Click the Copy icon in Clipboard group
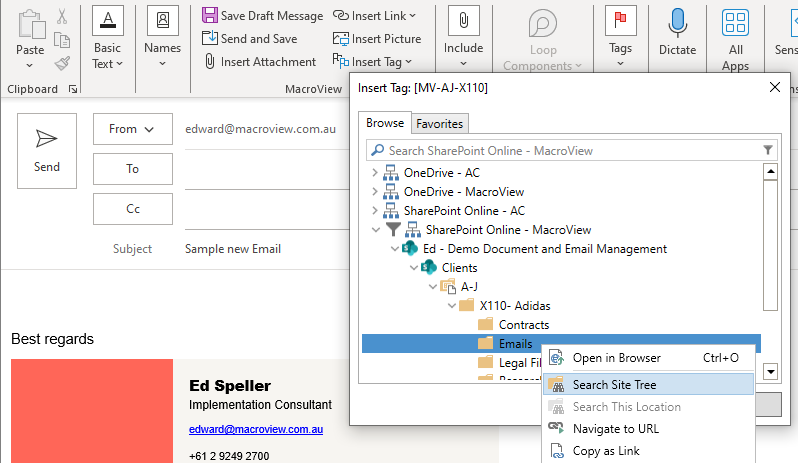The width and height of the screenshot is (798, 463). (x=62, y=40)
